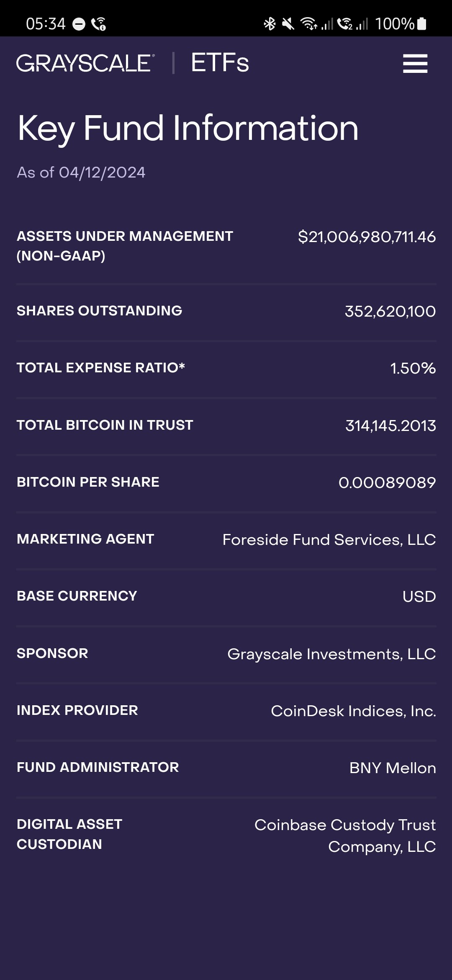Tap the Shares Outstanding row label
Screen dimensions: 452x980
click(x=100, y=311)
